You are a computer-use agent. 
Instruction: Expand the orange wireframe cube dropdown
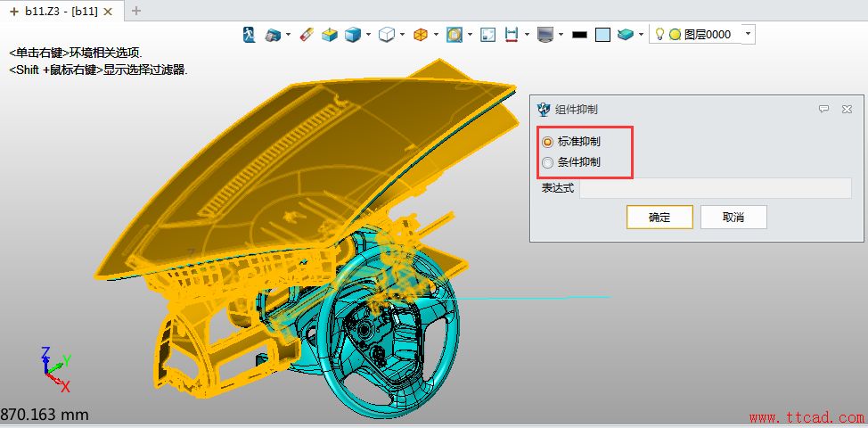(436, 35)
